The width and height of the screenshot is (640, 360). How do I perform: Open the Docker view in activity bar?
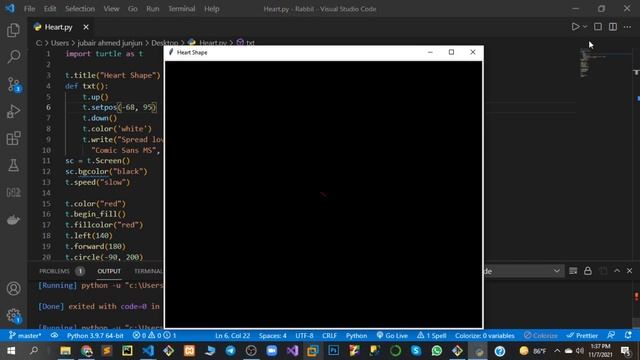[13, 220]
